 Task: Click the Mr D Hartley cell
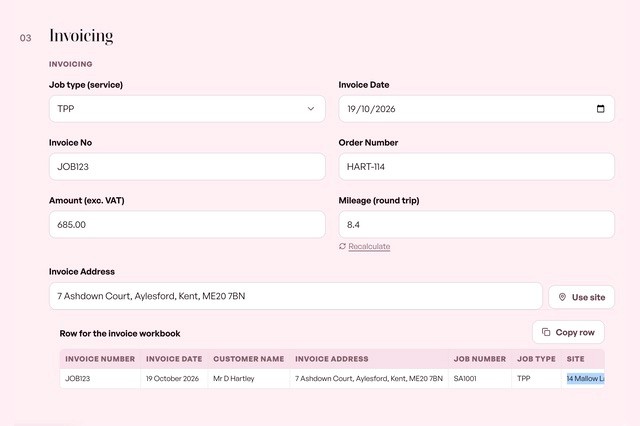coord(249,379)
